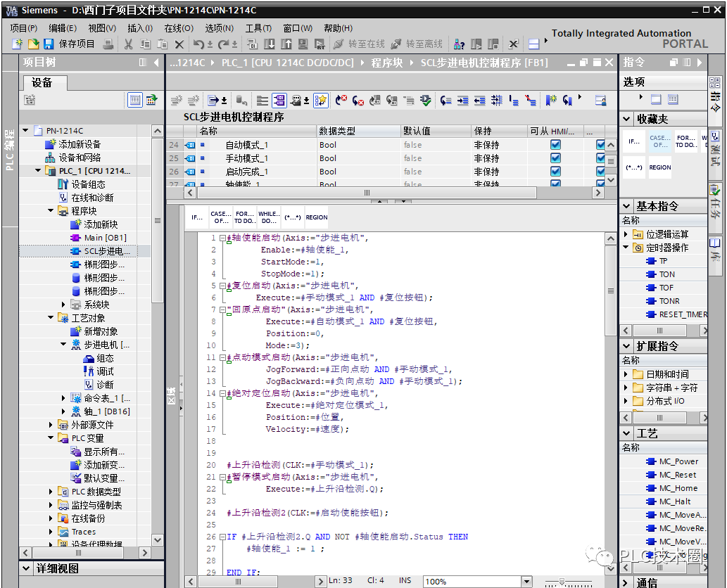Select the TON timer instruction
The image size is (727, 588).
tap(661, 274)
